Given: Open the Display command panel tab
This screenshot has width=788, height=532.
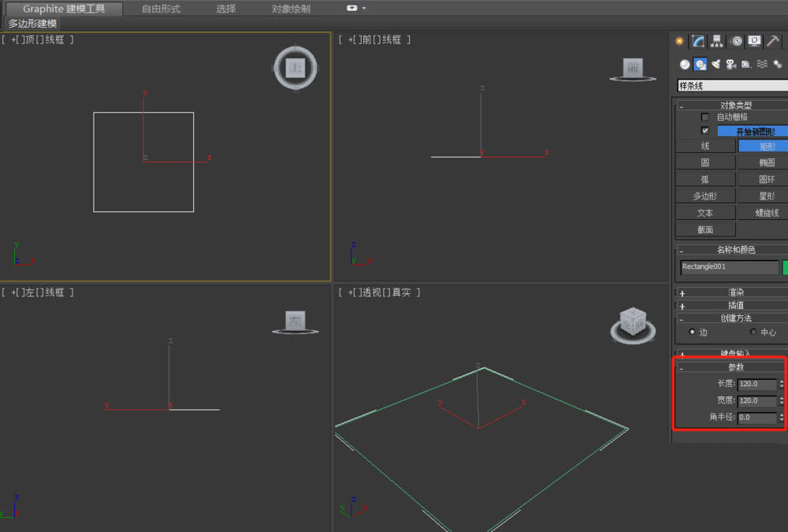Looking at the screenshot, I should click(x=755, y=42).
